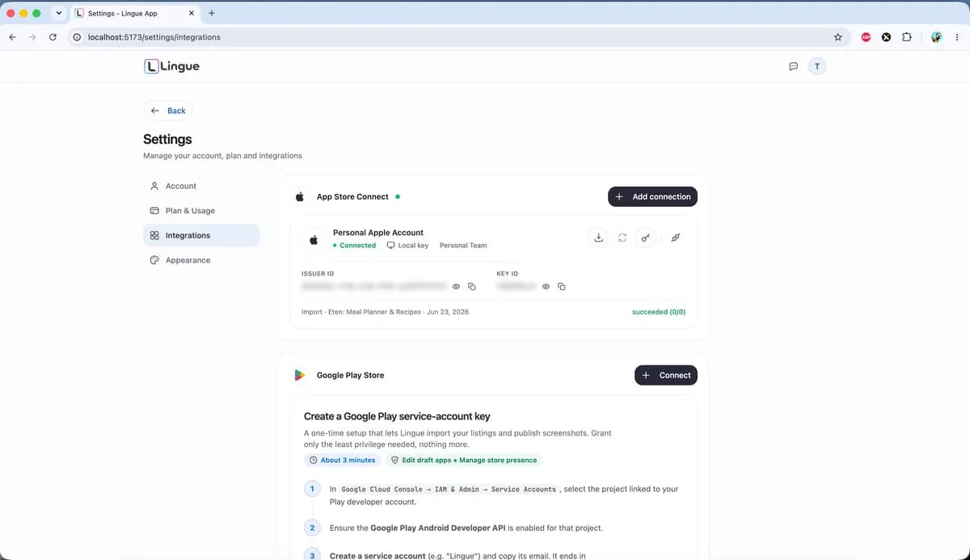Open the feedback chat icon
This screenshot has width=970, height=560.
click(x=793, y=66)
